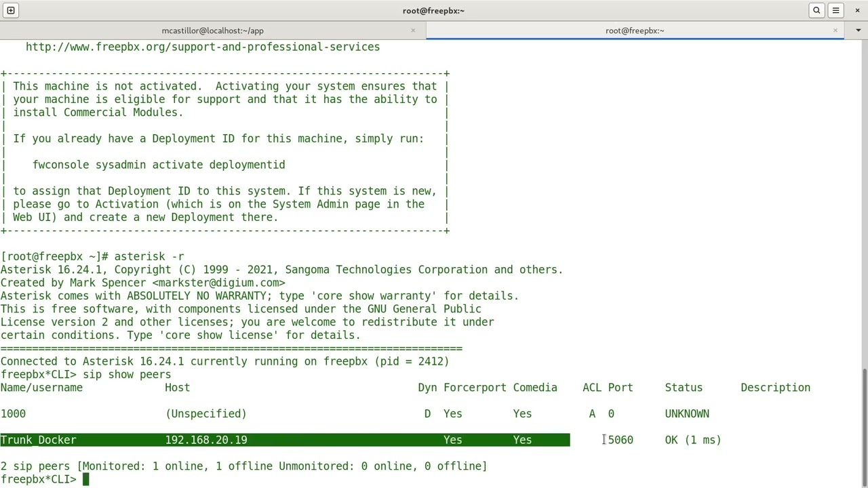Click the Dyn column header
The height and width of the screenshot is (488, 868).
[427, 388]
